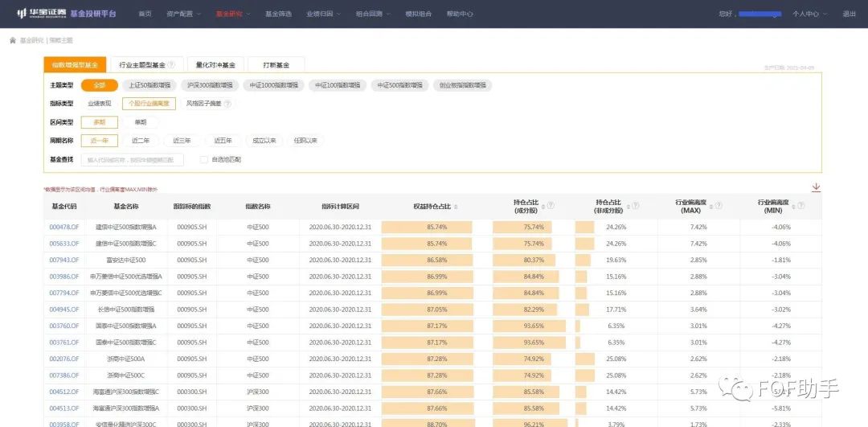868x427 pixels.
Task: Switch to the 量化对冲基金 tab
Action: 215,65
